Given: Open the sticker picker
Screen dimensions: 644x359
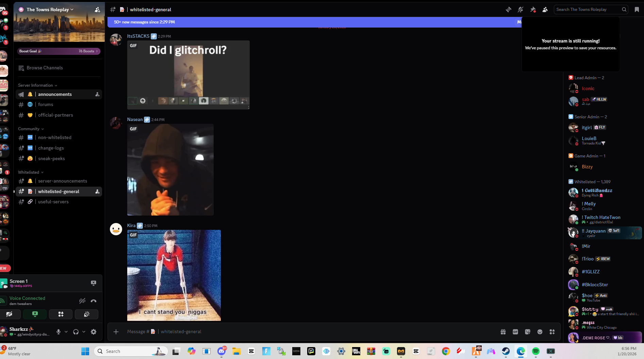Looking at the screenshot, I should pos(528,332).
